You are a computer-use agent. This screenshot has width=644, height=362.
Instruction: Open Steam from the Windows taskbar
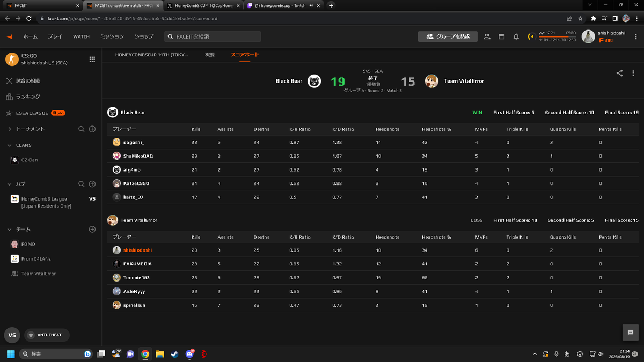click(174, 354)
